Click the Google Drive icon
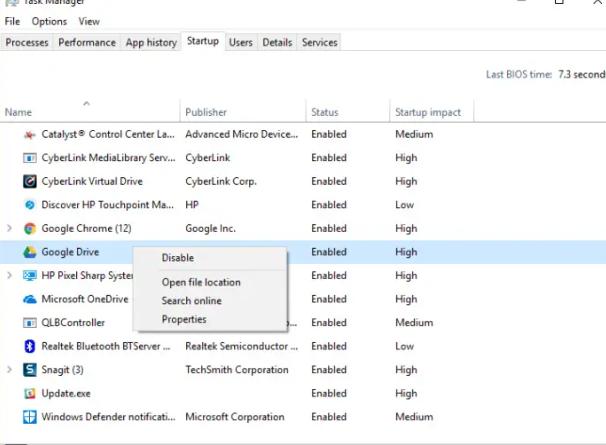The image size is (606, 445). coord(30,252)
